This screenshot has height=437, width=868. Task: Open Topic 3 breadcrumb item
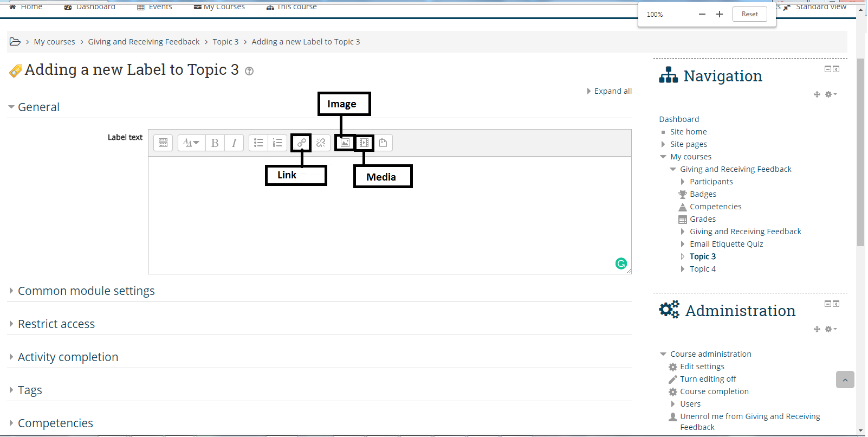tap(225, 42)
